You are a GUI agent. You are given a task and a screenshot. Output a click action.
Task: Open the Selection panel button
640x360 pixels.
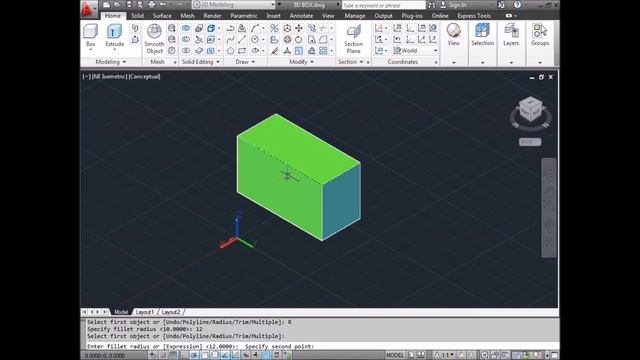click(482, 35)
